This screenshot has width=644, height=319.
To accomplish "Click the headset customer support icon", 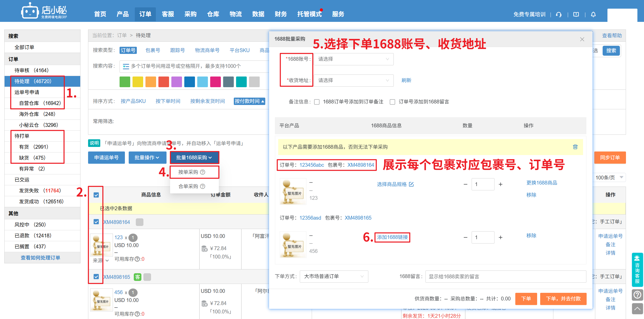I will pos(559,14).
